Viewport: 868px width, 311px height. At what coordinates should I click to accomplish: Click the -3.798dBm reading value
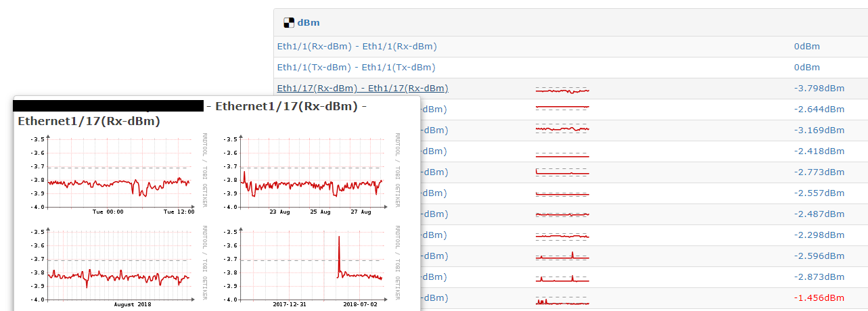(x=819, y=89)
